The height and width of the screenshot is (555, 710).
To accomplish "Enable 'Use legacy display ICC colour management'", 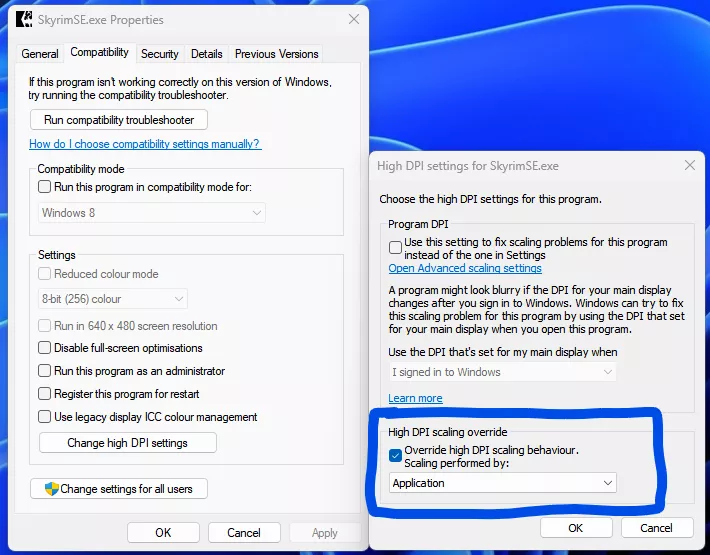I will [44, 416].
